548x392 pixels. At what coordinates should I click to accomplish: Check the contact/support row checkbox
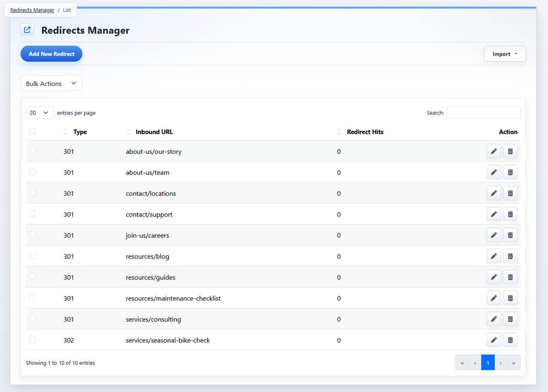pos(32,213)
